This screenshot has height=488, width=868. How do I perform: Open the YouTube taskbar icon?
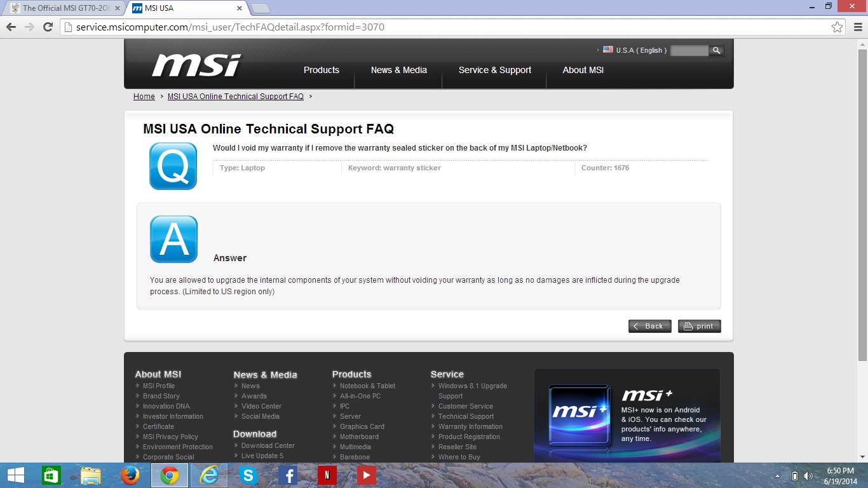[367, 475]
